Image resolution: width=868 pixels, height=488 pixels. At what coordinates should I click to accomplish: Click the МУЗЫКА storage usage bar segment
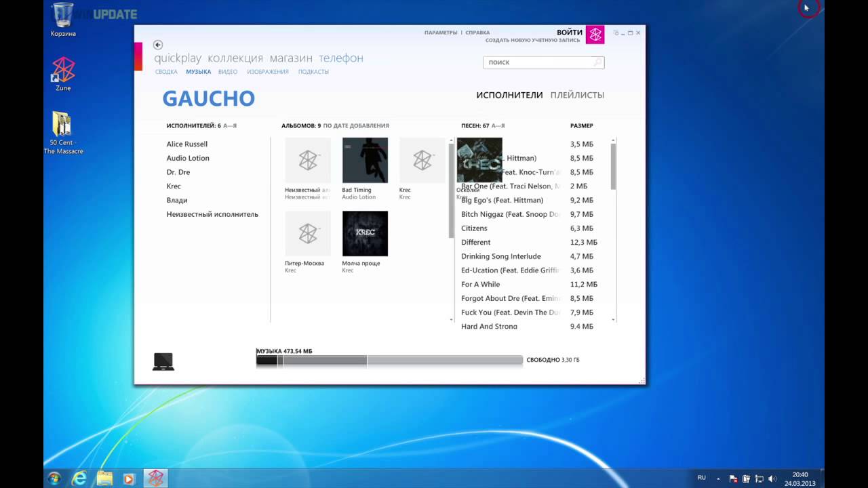point(267,361)
